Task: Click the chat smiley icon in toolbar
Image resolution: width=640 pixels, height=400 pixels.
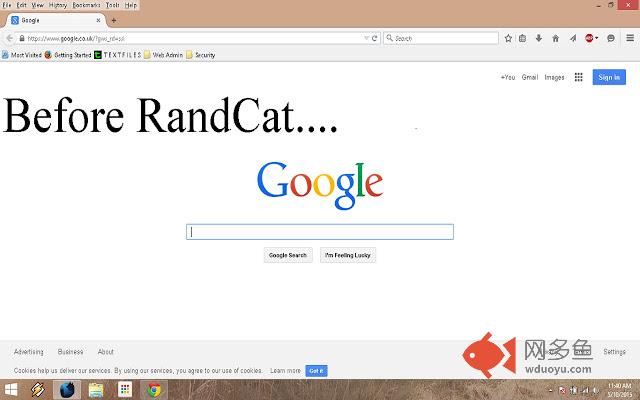Action: [611, 38]
